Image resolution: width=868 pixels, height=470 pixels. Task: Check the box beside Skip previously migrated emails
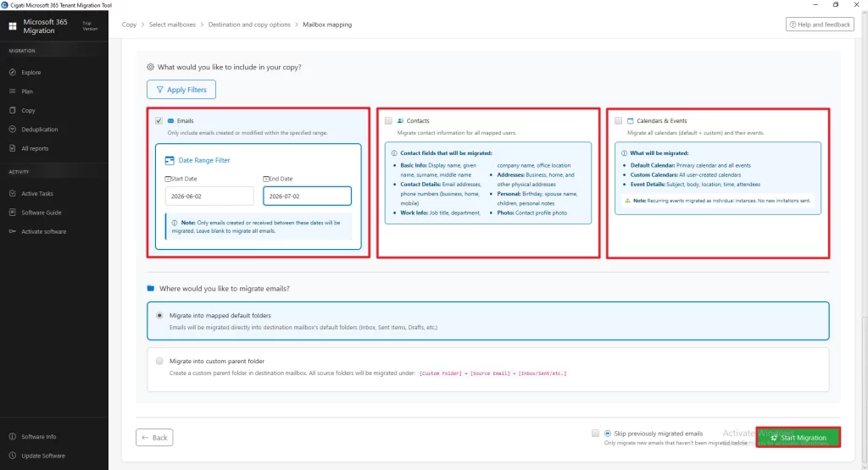point(595,434)
